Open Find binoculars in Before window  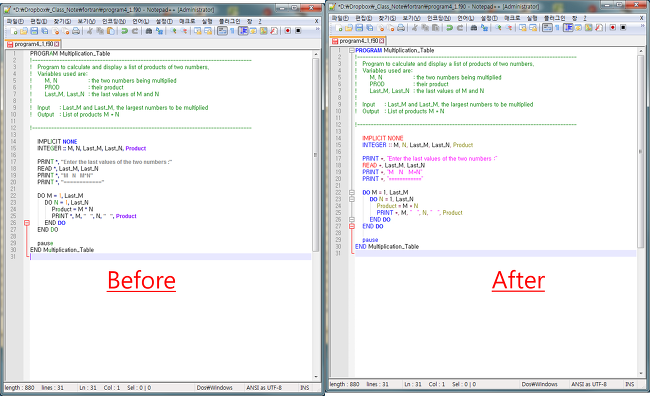[x=149, y=31]
